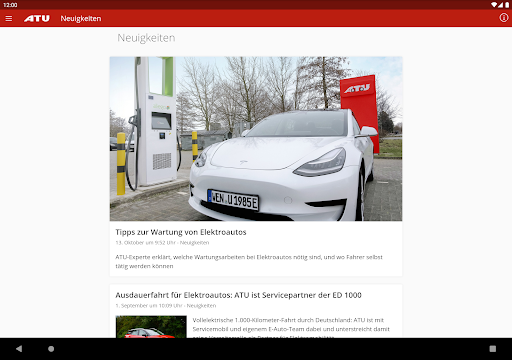
Task: Tap the ATU logo in header
Action: pos(37,19)
